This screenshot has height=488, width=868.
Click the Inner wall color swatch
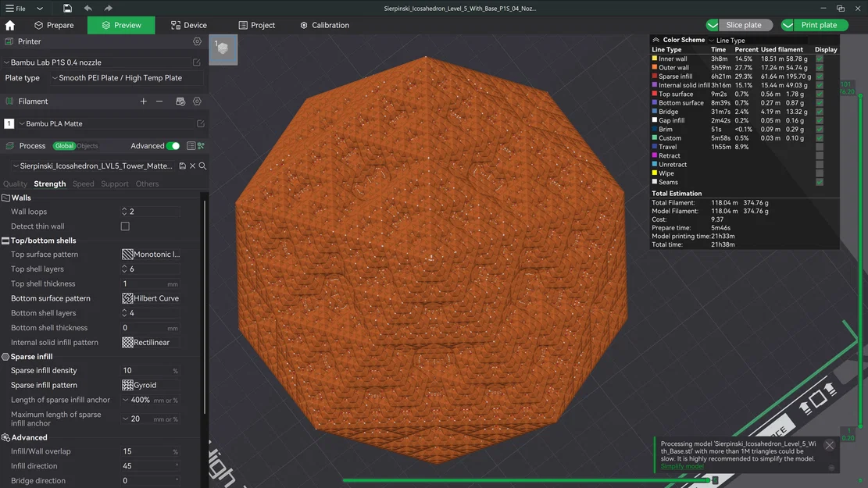[x=656, y=58]
